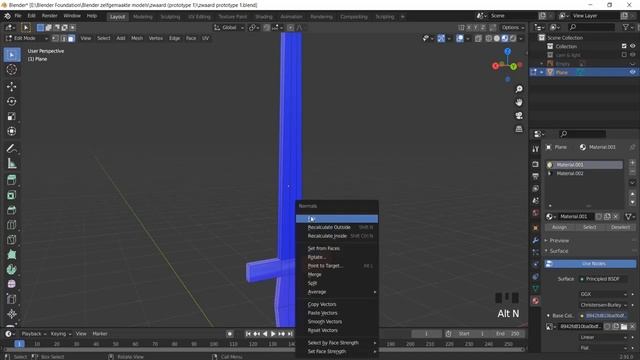The height and width of the screenshot is (360, 640).
Task: Open the Playback dropdown in timeline
Action: click(x=33, y=334)
